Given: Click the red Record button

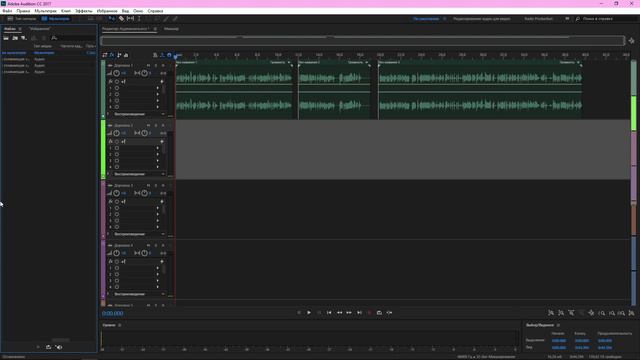Looking at the screenshot, I should [369, 313].
